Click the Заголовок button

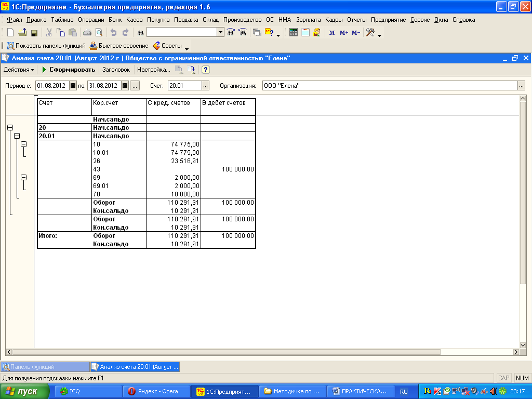(x=116, y=70)
